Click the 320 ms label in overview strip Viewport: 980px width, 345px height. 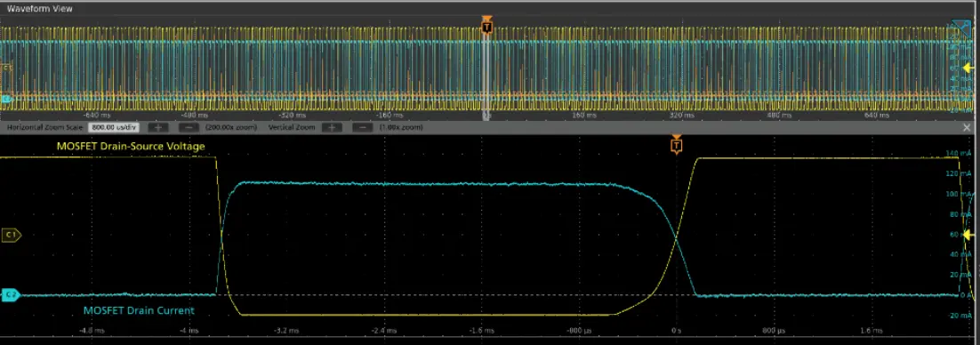(x=681, y=115)
